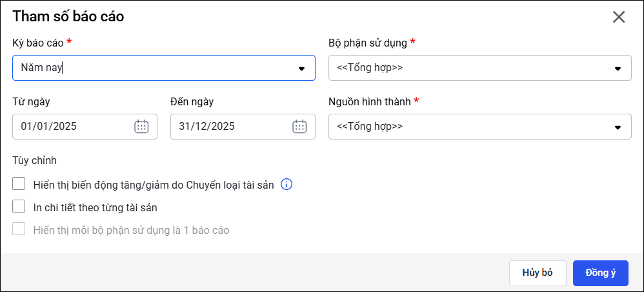Click info icon next to Chuyển loại tài sản
This screenshot has width=644, height=292.
pyautogui.click(x=287, y=185)
